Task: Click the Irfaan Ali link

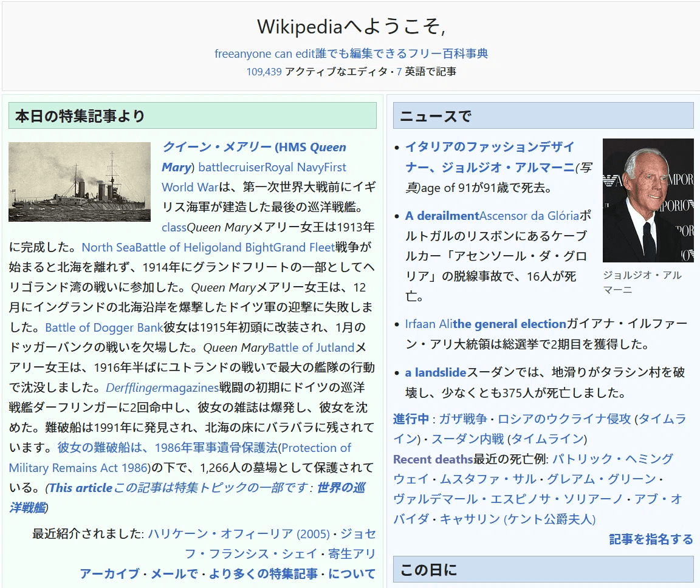Action: pos(428,324)
